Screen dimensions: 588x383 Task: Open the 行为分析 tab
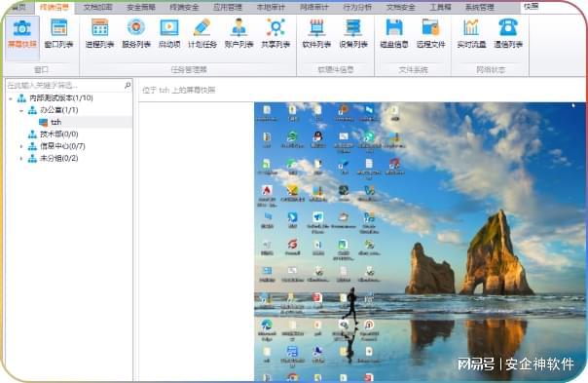coord(357,7)
